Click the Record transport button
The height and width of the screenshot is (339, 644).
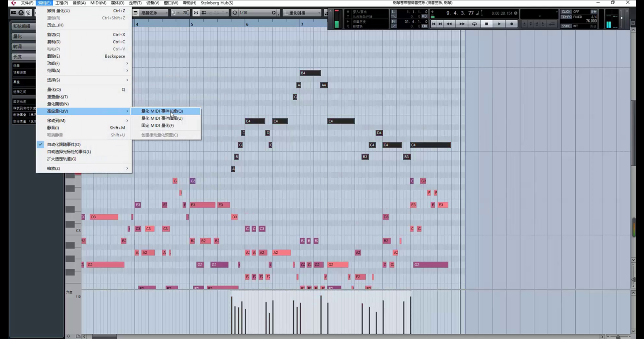512,24
